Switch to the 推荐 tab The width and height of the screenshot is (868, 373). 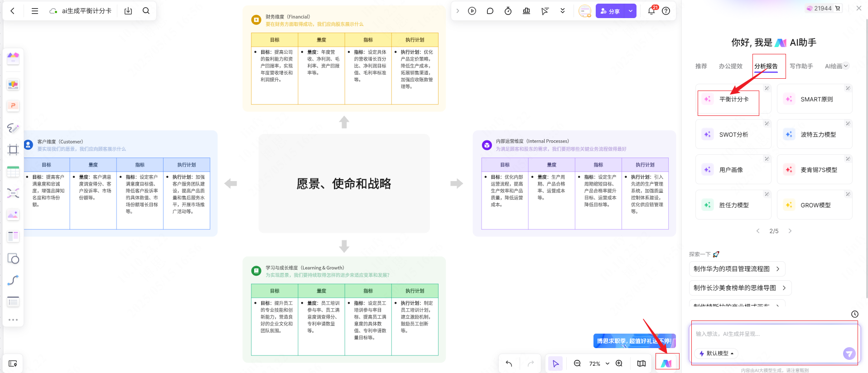(x=701, y=66)
